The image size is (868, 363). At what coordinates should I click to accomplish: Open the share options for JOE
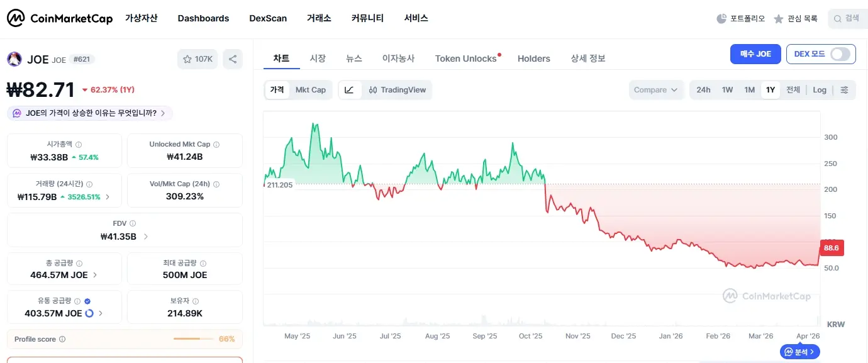(232, 58)
